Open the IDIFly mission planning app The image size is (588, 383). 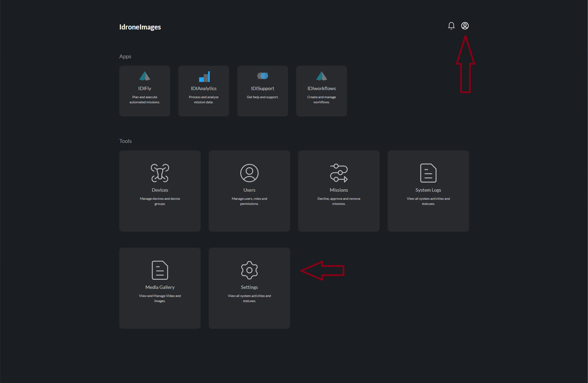click(x=144, y=91)
